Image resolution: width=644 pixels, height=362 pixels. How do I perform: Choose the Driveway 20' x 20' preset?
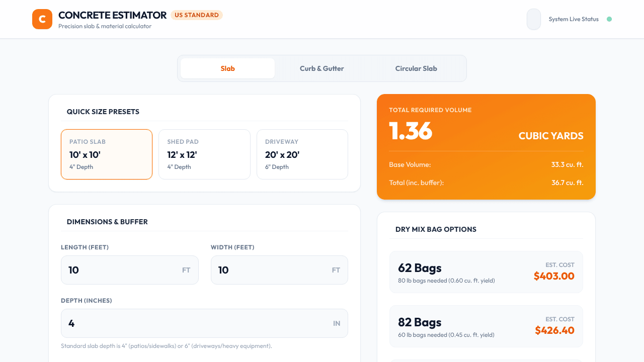(302, 154)
